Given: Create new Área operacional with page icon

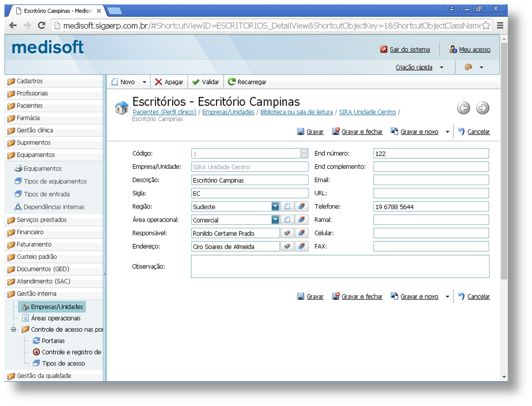Looking at the screenshot, I should tap(287, 220).
